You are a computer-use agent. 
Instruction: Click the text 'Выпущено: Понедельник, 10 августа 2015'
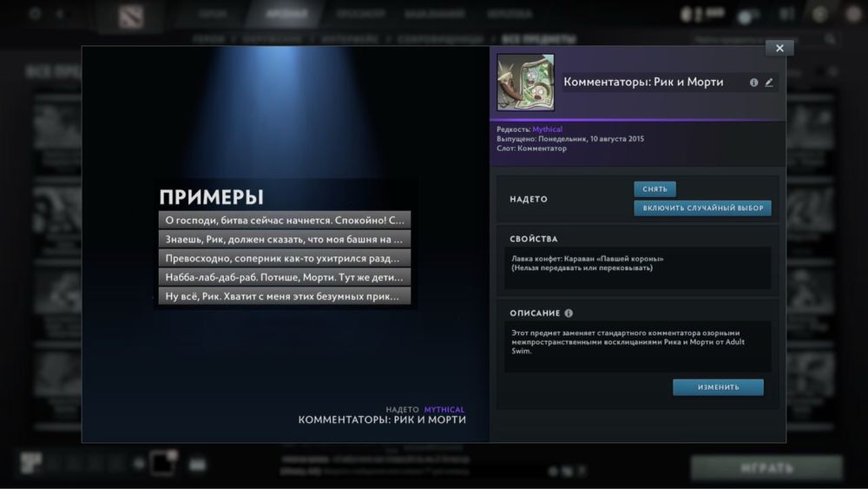[x=570, y=139]
